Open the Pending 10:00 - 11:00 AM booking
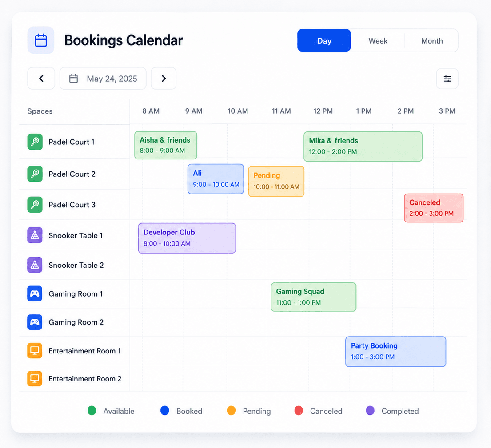Image resolution: width=491 pixels, height=448 pixels. coord(276,182)
